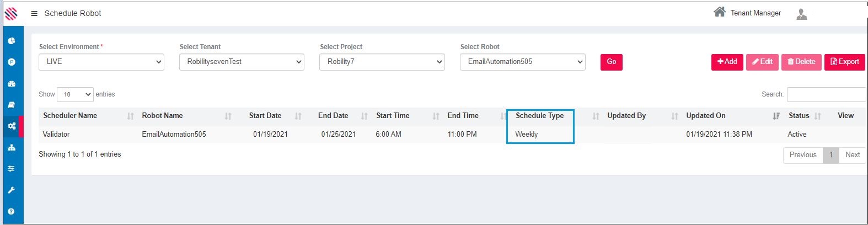
Task: Click the Export button
Action: [844, 62]
